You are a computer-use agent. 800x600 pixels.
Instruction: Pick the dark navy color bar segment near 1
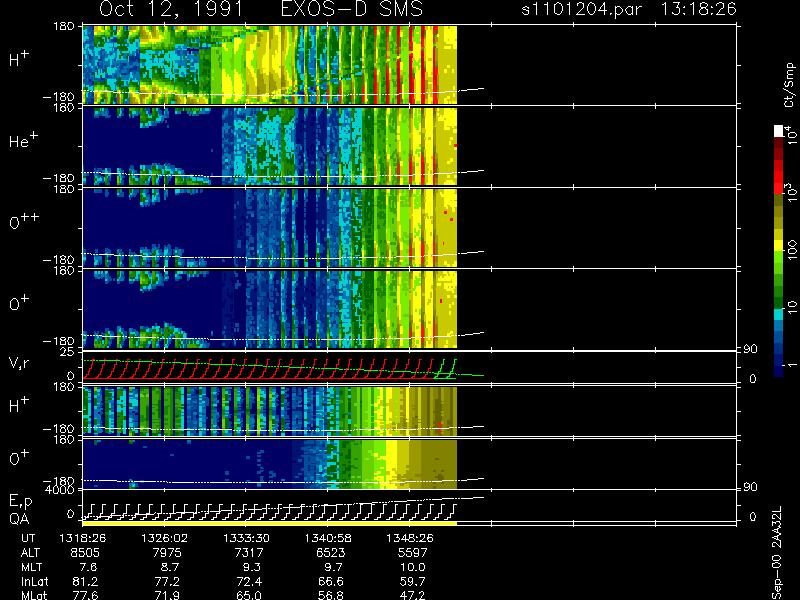(779, 370)
